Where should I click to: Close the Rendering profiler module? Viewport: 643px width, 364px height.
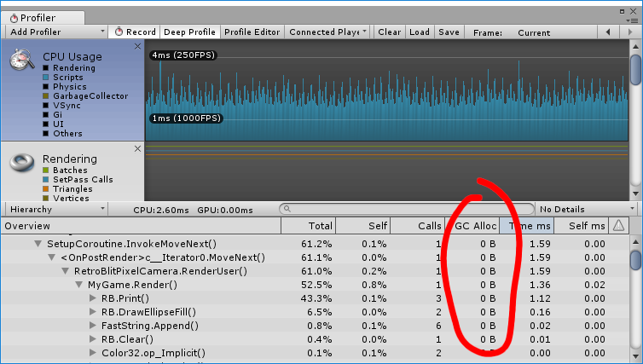(x=137, y=149)
